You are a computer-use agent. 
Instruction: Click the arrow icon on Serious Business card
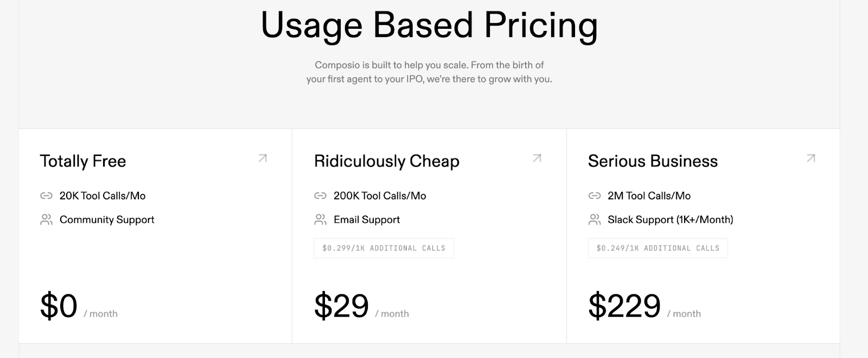(x=811, y=159)
